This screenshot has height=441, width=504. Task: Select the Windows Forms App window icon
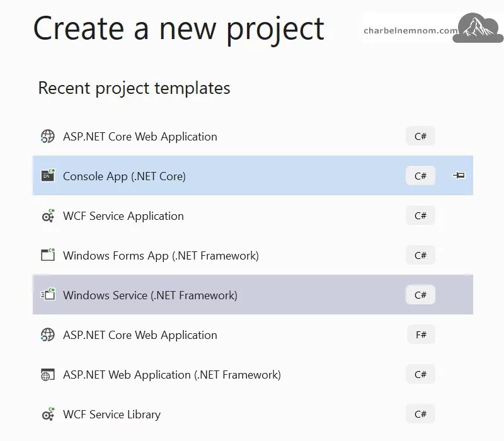pos(47,255)
